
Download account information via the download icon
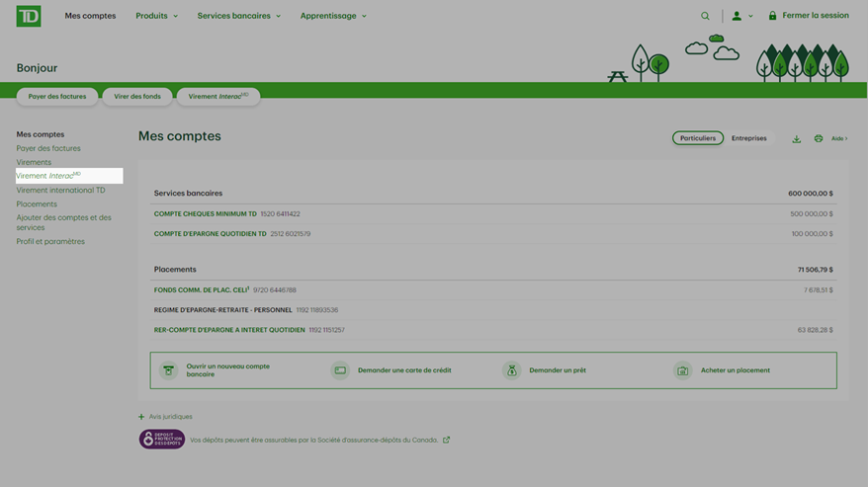coord(796,139)
